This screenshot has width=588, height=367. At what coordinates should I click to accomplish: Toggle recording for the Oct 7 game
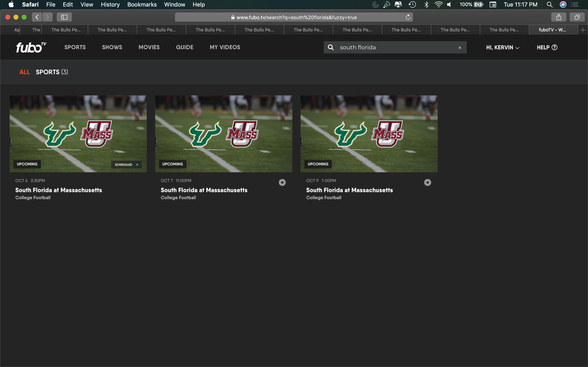pyautogui.click(x=282, y=182)
